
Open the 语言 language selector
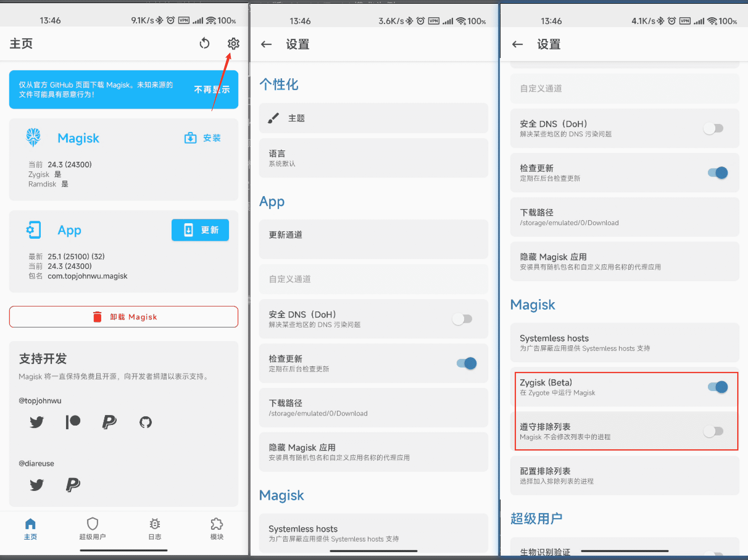(x=373, y=158)
